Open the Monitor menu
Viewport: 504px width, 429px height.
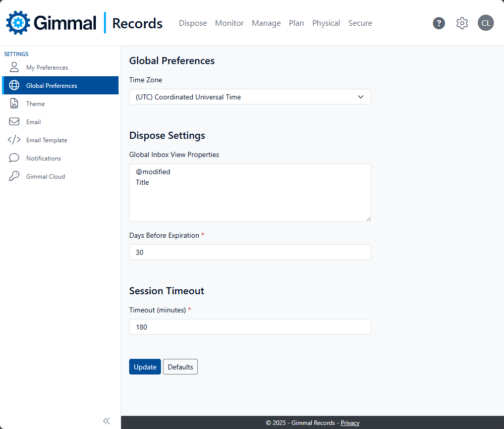(229, 23)
